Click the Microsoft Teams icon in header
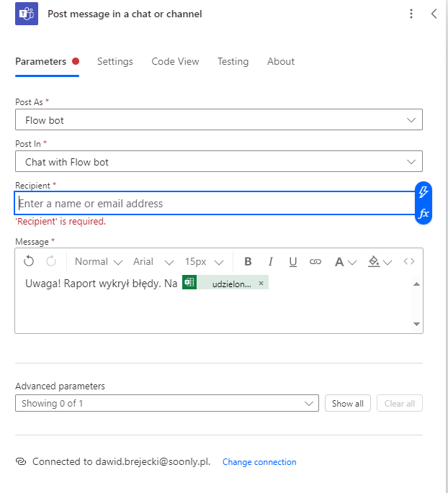Screen dimensions: 448x493 [27, 14]
